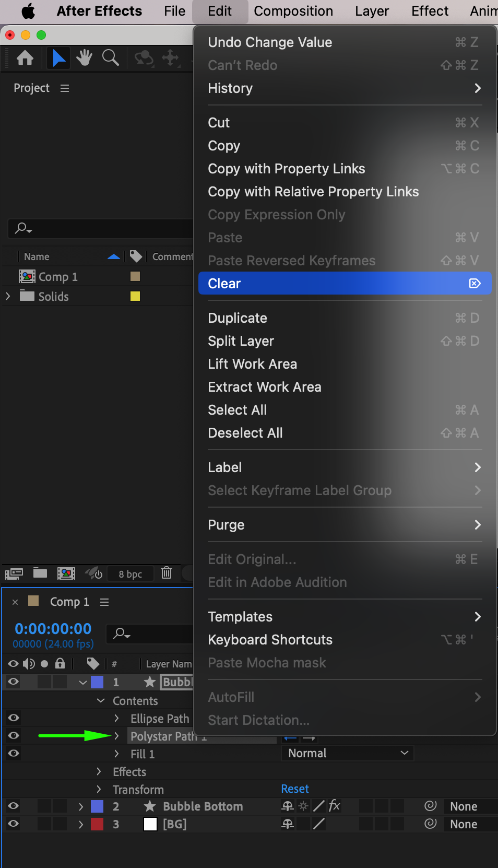Toggle visibility of the [BG] layer
The width and height of the screenshot is (498, 868).
14,824
